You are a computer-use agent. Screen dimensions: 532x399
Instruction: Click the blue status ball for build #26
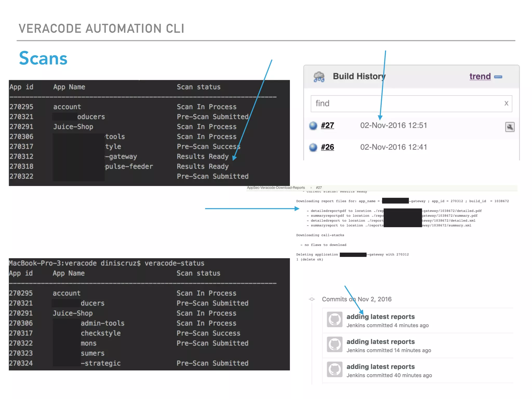pyautogui.click(x=313, y=147)
